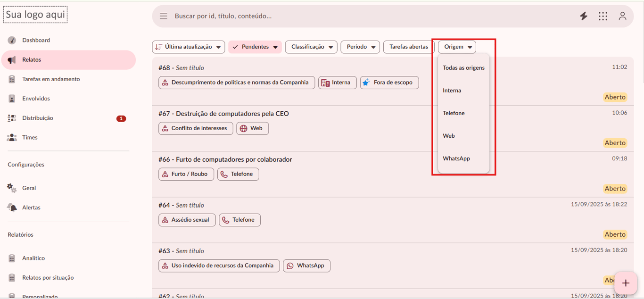Open Envolvidos page
Image resolution: width=644 pixels, height=299 pixels.
(x=68, y=99)
